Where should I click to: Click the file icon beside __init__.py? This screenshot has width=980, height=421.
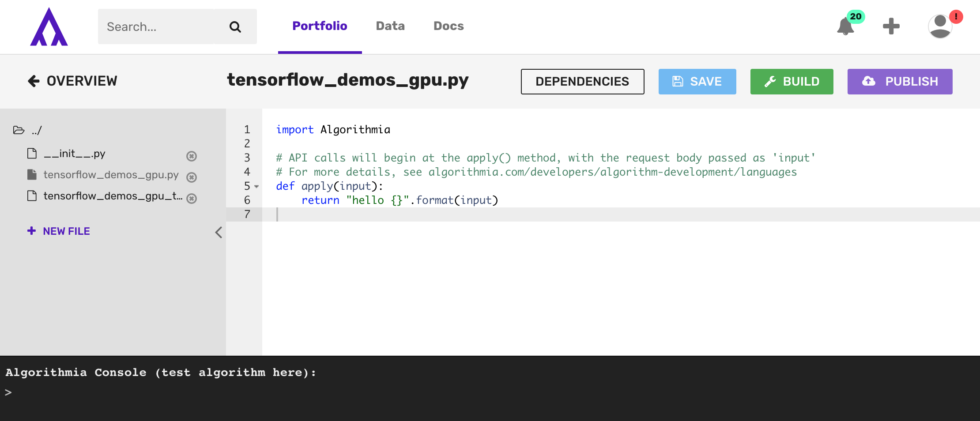[32, 153]
